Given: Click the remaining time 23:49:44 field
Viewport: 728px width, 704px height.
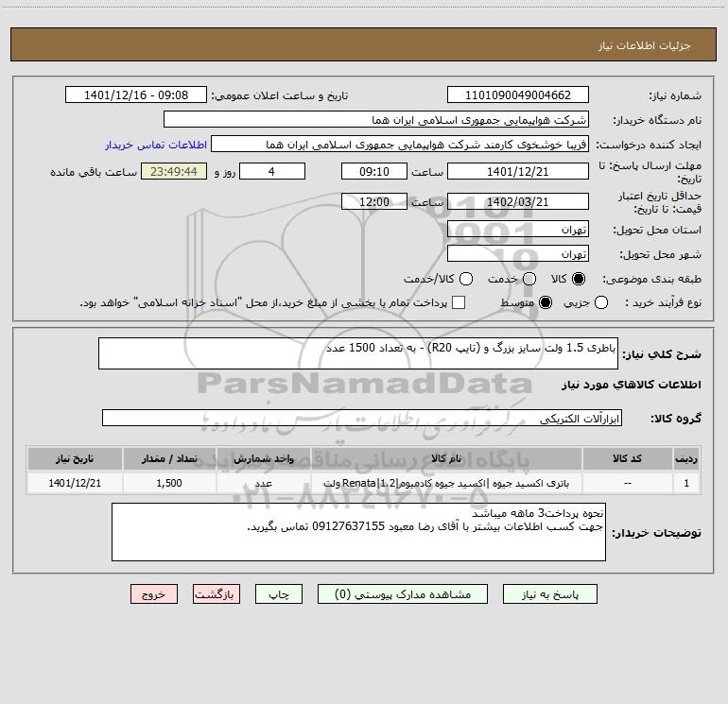Looking at the screenshot, I should pos(174,171).
